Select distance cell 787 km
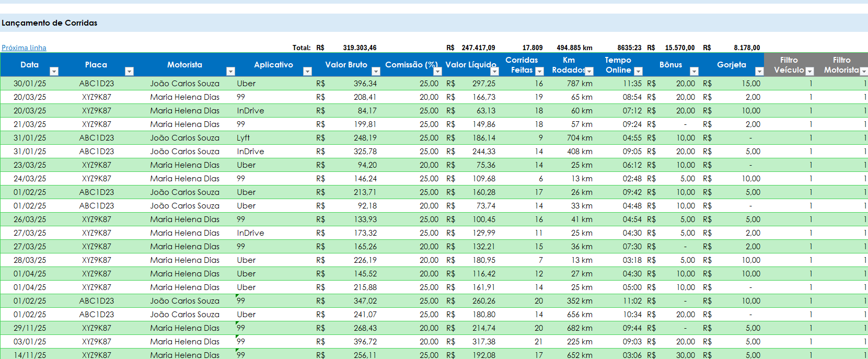The width and height of the screenshot is (868, 359). 580,84
